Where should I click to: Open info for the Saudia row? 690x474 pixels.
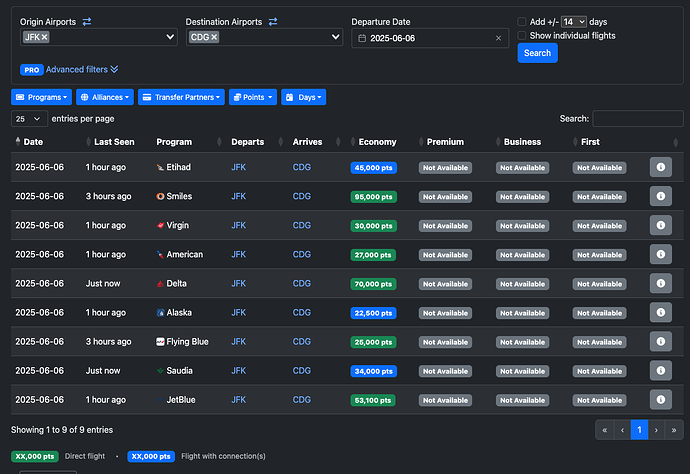pyautogui.click(x=661, y=371)
